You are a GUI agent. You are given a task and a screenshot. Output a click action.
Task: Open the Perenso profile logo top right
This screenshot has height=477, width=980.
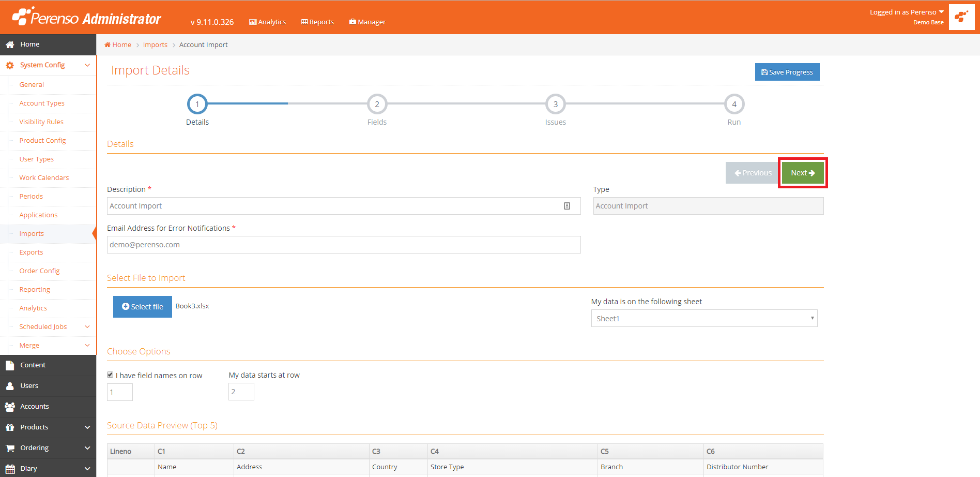tap(961, 17)
